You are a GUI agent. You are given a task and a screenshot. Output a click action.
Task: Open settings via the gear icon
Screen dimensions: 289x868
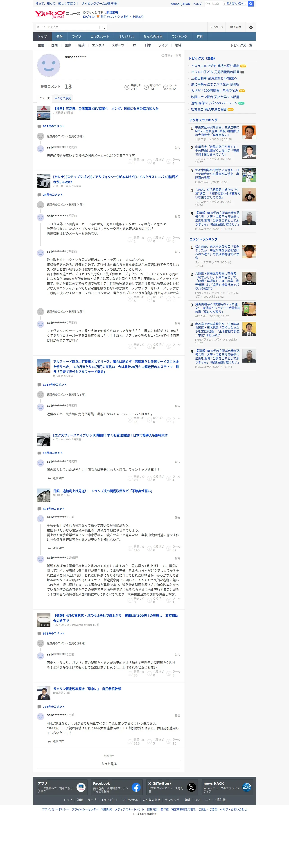[251, 27]
